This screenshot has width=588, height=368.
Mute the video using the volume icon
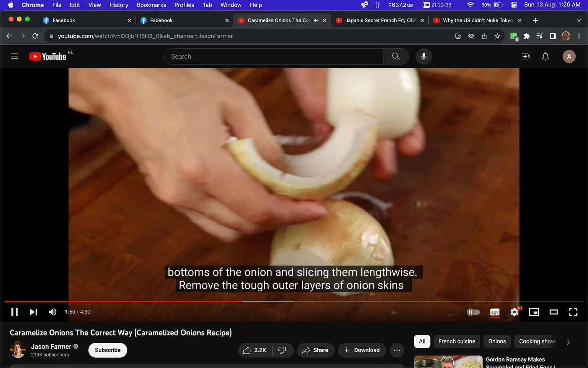click(52, 312)
